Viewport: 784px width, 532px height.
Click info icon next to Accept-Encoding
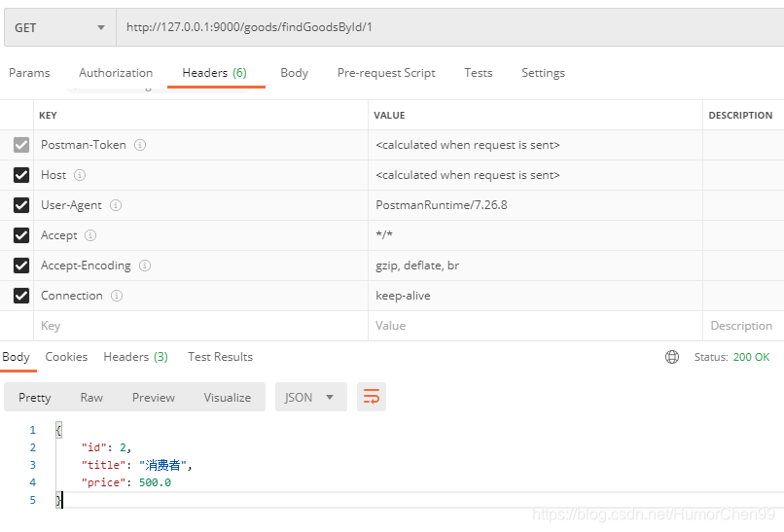[x=145, y=266]
